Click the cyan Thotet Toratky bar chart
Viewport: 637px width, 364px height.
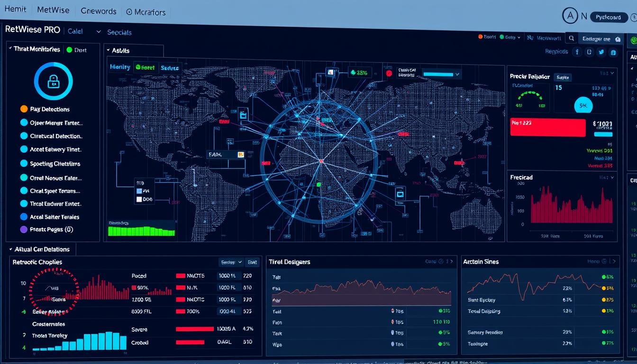click(80, 341)
